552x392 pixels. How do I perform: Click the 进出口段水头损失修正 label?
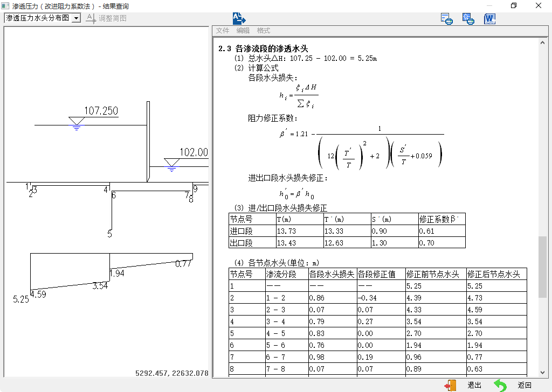pyautogui.click(x=288, y=178)
